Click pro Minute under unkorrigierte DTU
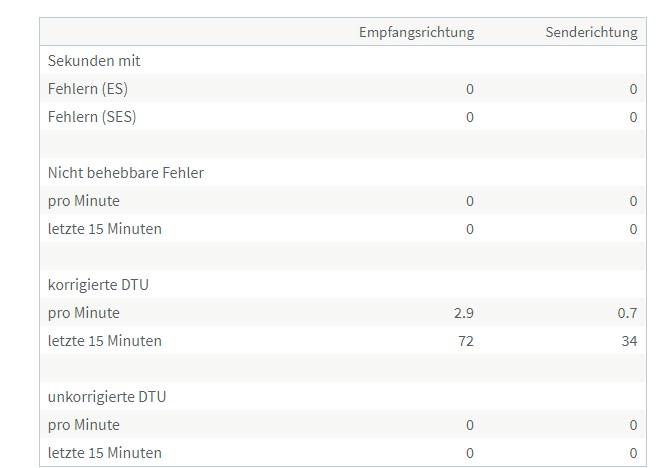Screen dimensions: 663x468 point(84,425)
